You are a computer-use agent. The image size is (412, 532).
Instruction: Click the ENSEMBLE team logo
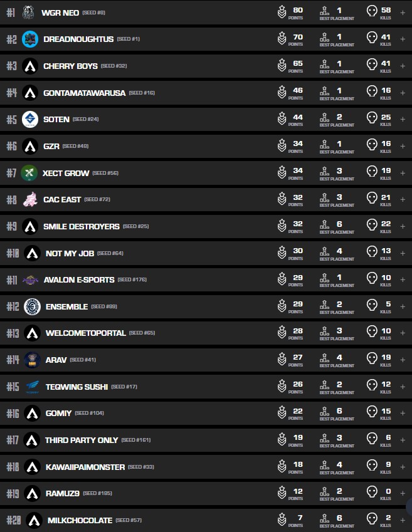coord(31,306)
